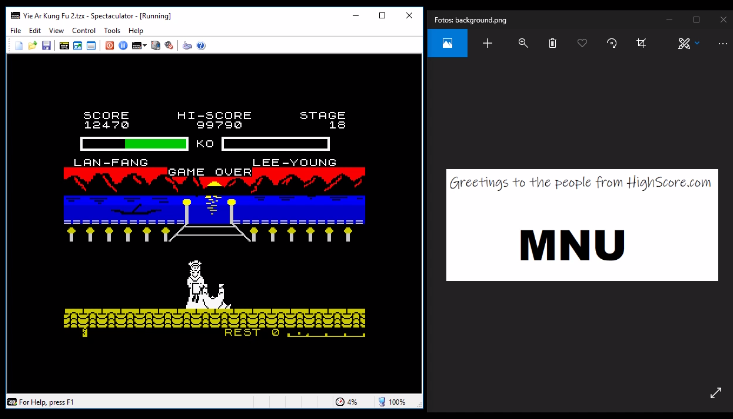Screen dimensions: 733x419
Task: Expand the Edit & Create dropdown chevron
Action: 697,43
